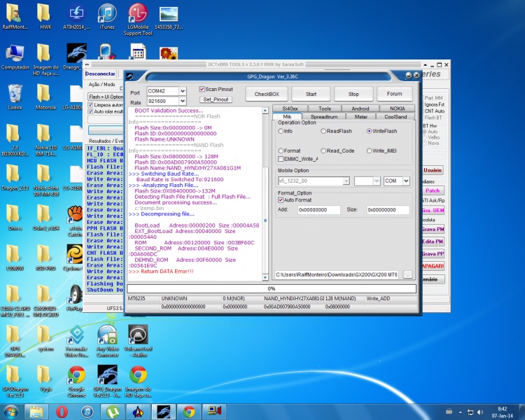Click the volume icon in system tray
The height and width of the screenshot is (420, 525).
pos(480,412)
